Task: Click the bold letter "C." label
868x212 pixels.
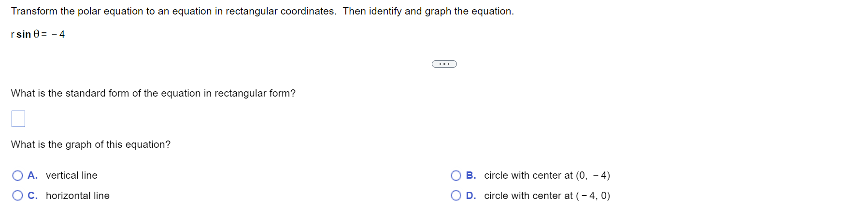Action: [x=33, y=196]
